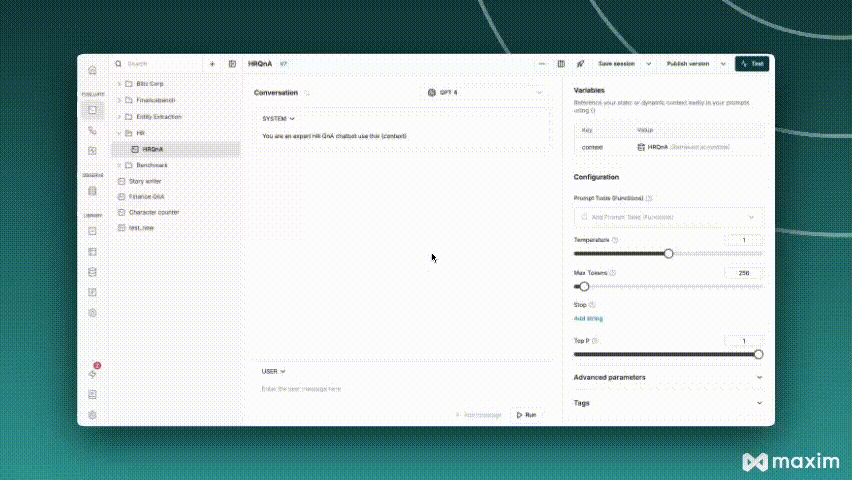The height and width of the screenshot is (480, 852).
Task: Click the copy icon beside Conversation heading
Action: click(x=306, y=93)
